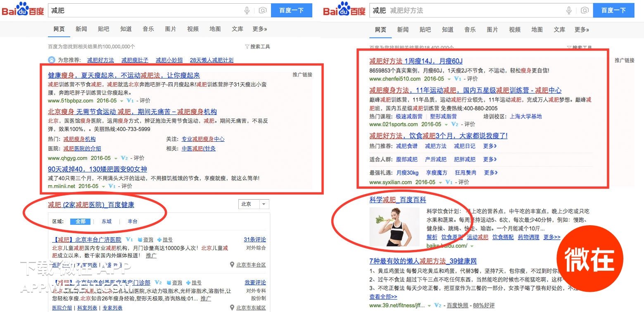Switch to the 图片 tab
The height and width of the screenshot is (312, 644).
click(x=171, y=29)
